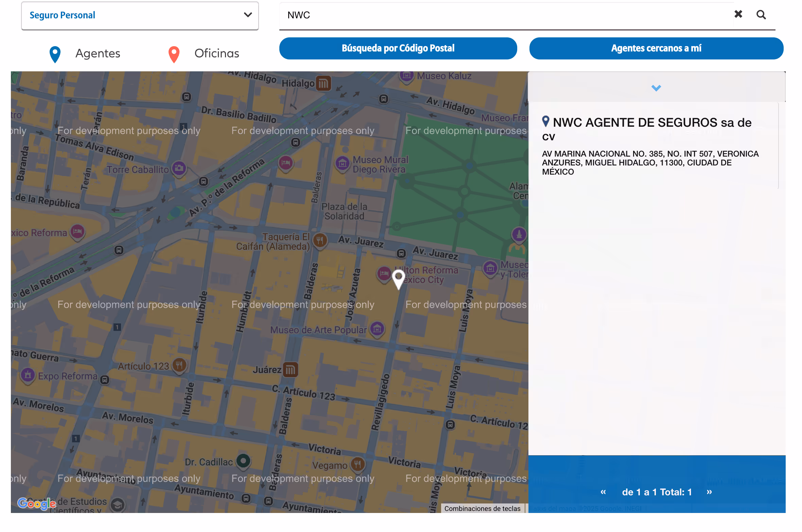Image resolution: width=802 pixels, height=532 pixels.
Task: Click Museo de Arte Popular marker
Action: (x=377, y=329)
